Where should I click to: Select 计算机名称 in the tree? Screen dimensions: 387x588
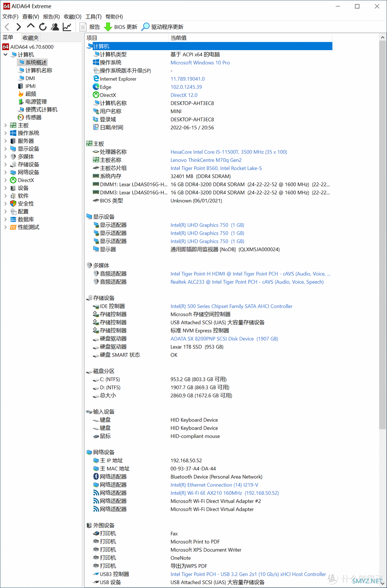(x=39, y=70)
